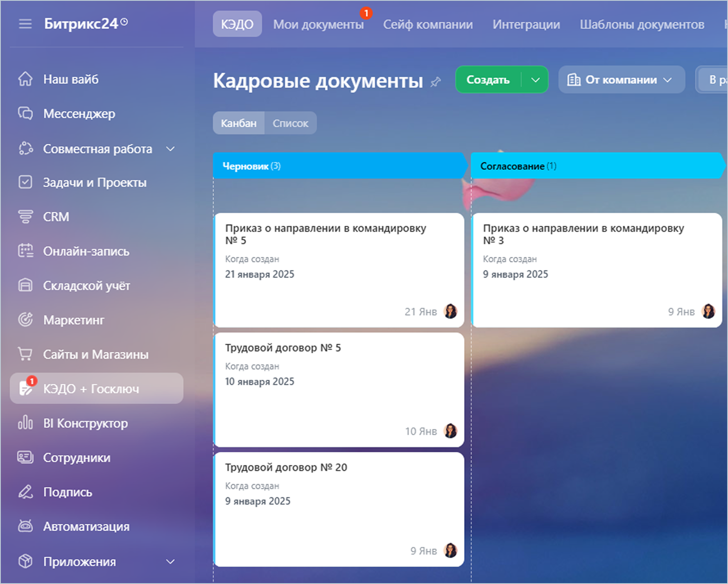Open the Подпись pen icon
The image size is (728, 584).
click(x=25, y=492)
